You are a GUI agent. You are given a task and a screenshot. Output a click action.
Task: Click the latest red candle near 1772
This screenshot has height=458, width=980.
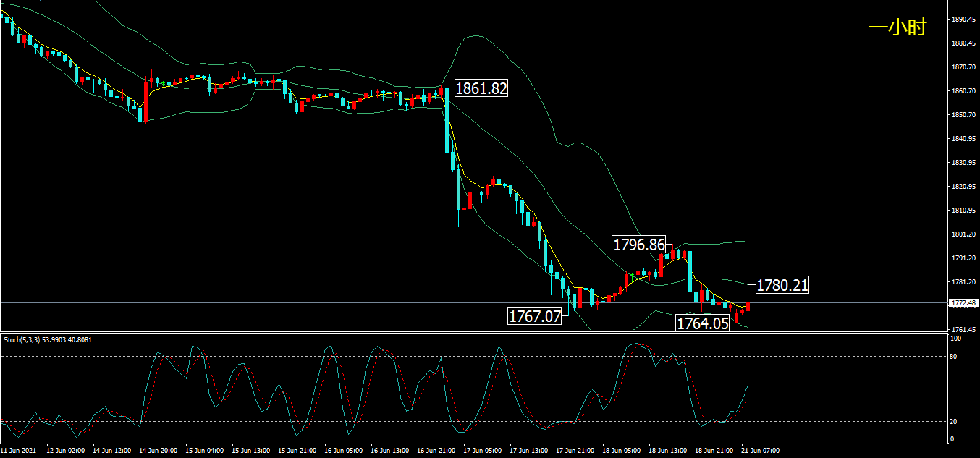click(748, 307)
